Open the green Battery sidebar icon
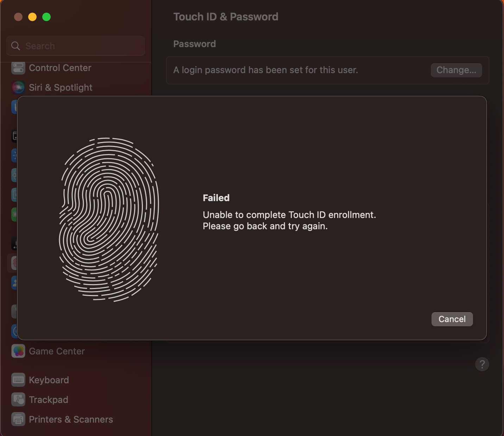Screen dimensions: 504x436 click(x=14, y=214)
